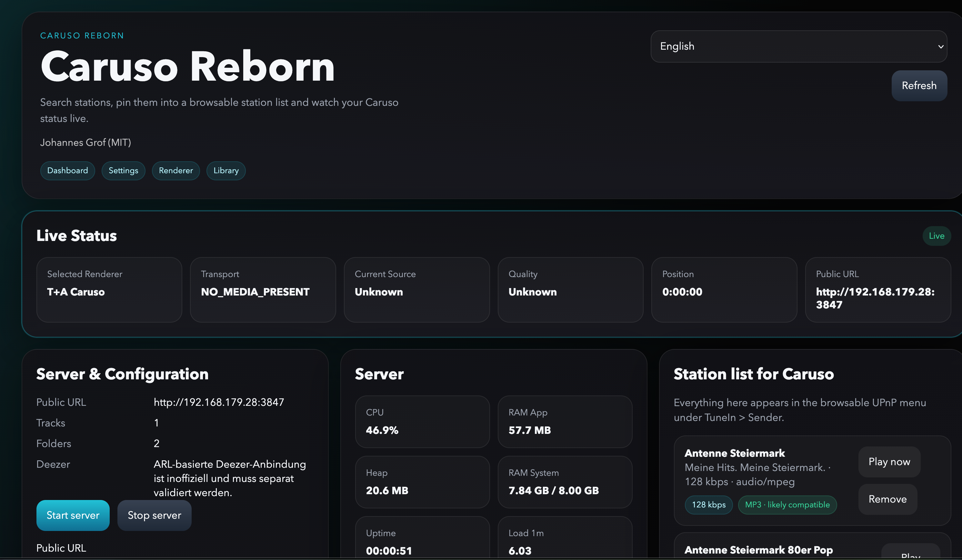Viewport: 962px width, 560px height.
Task: Select the T+A Caruso renderer value
Action: pyautogui.click(x=75, y=292)
